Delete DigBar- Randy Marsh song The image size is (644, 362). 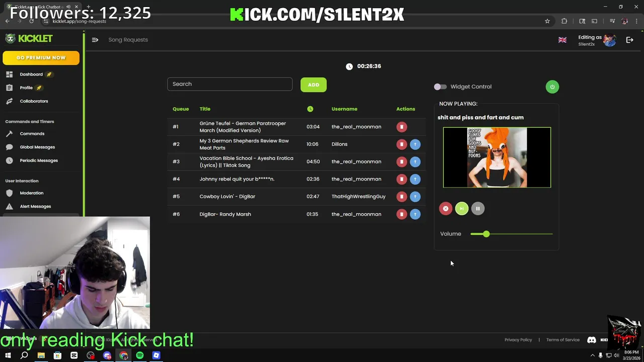click(x=401, y=214)
